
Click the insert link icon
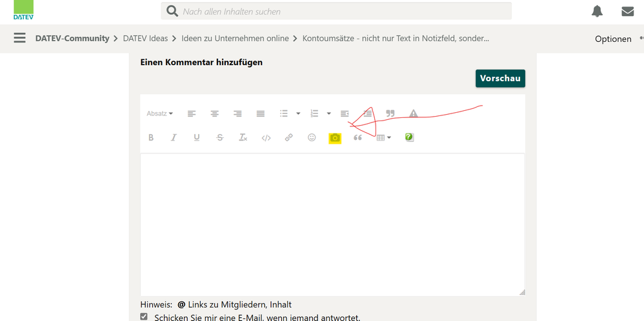click(x=289, y=138)
